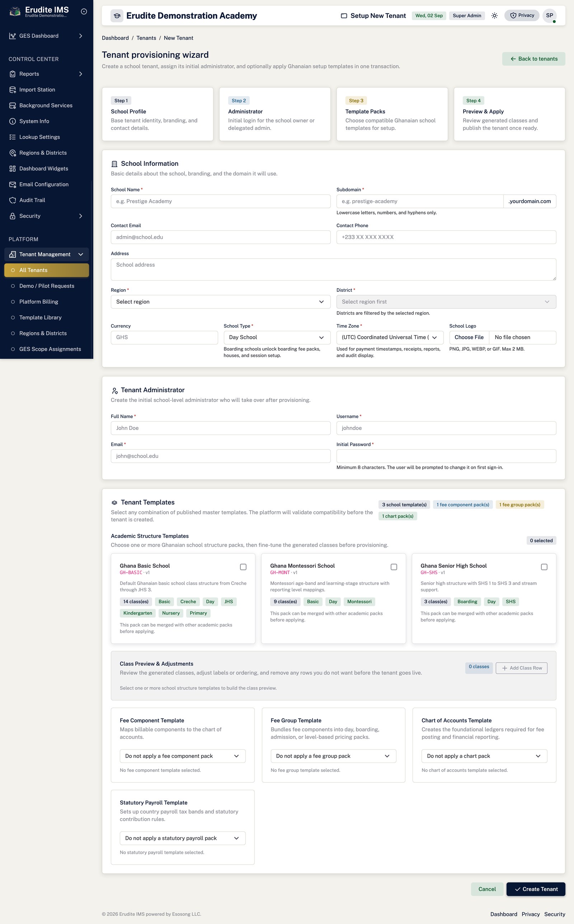Click the Dashboard Widgets grid icon

point(13,169)
